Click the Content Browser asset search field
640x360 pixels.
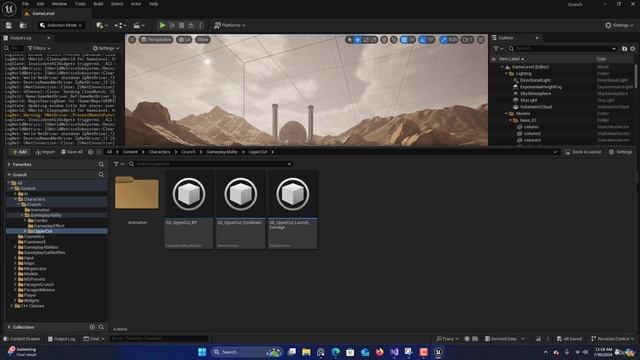coord(210,164)
